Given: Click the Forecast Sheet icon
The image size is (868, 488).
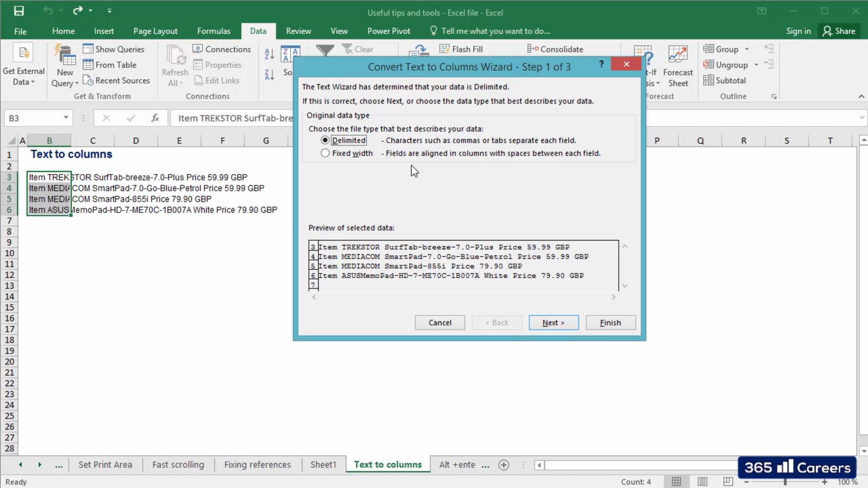Looking at the screenshot, I should tap(678, 66).
